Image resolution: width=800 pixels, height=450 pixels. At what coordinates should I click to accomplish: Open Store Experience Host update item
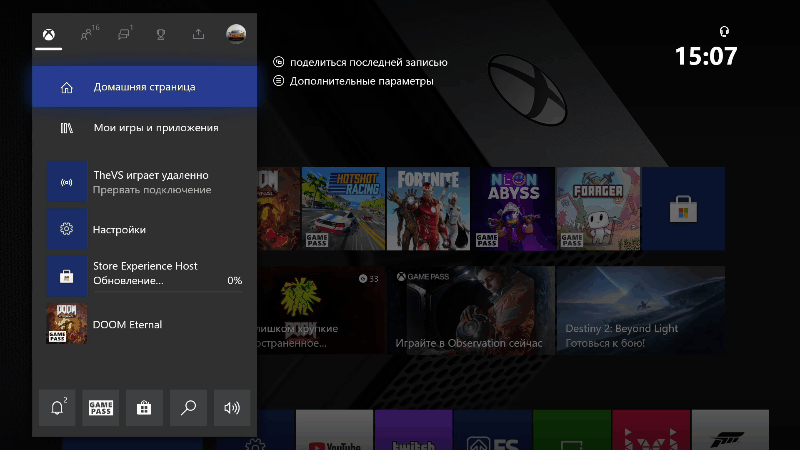click(144, 276)
